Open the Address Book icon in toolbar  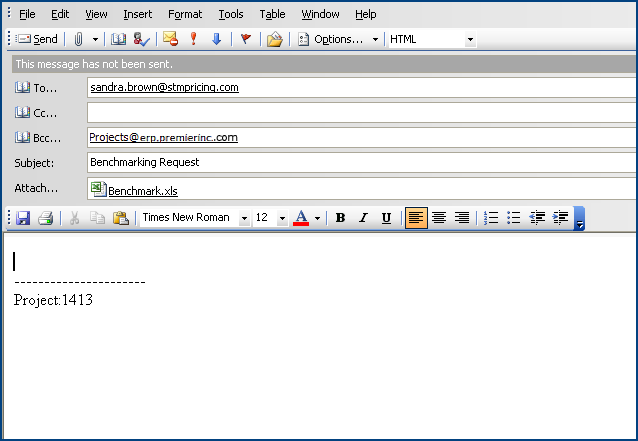click(x=119, y=39)
